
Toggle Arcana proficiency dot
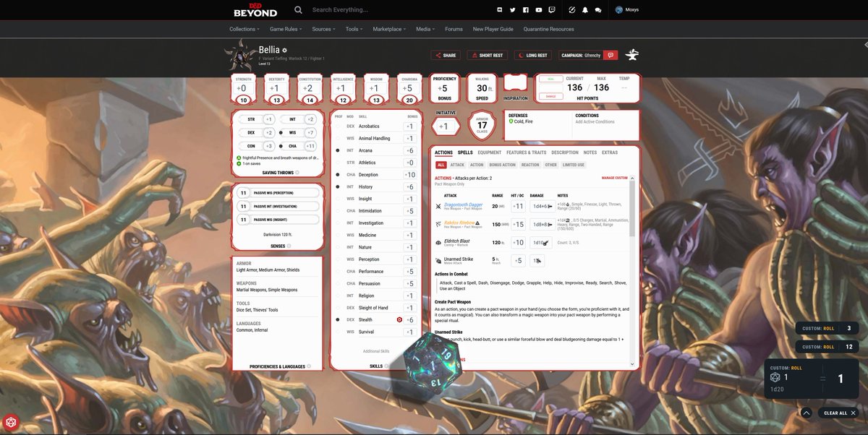[x=338, y=150]
